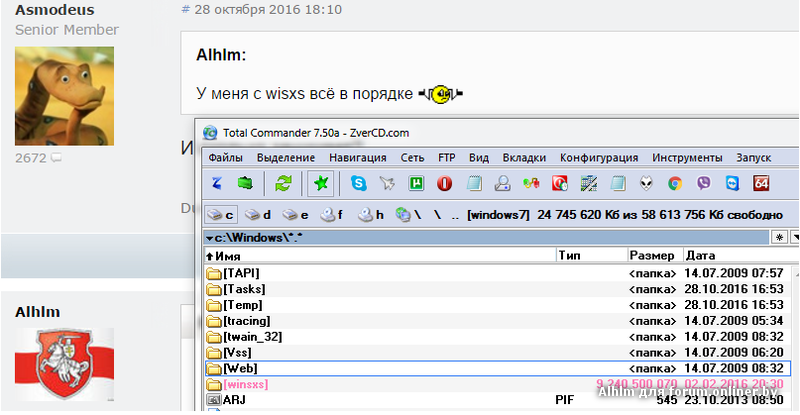Screen dimensions: 800x415
Task: Select the [TAPI] folder
Action: tap(497, 273)
